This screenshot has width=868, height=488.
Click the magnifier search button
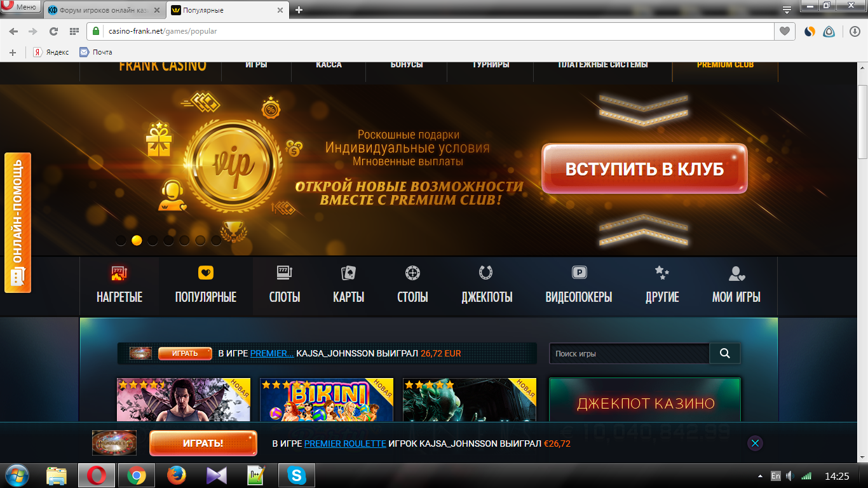(x=725, y=354)
